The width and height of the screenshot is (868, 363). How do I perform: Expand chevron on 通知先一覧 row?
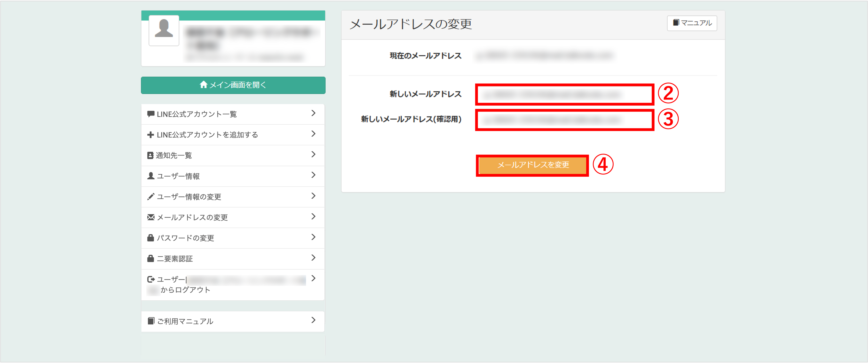313,155
